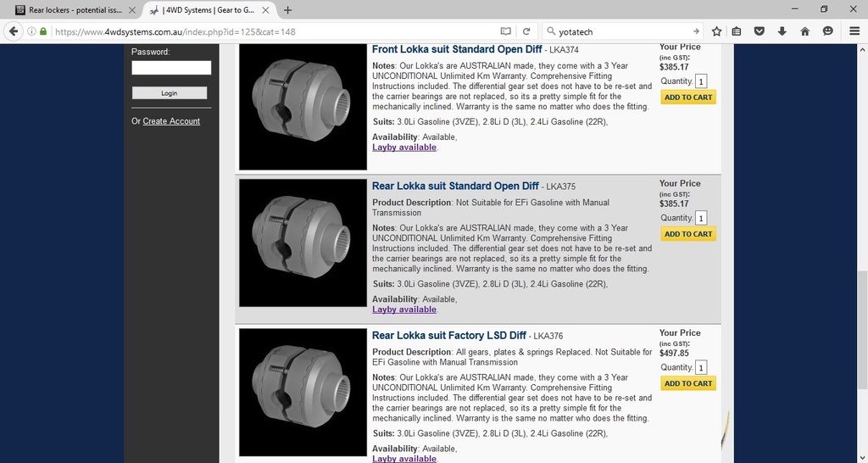Click the Rear Lokka LKA376 product image
This screenshot has height=463, width=868.
coord(303,392)
